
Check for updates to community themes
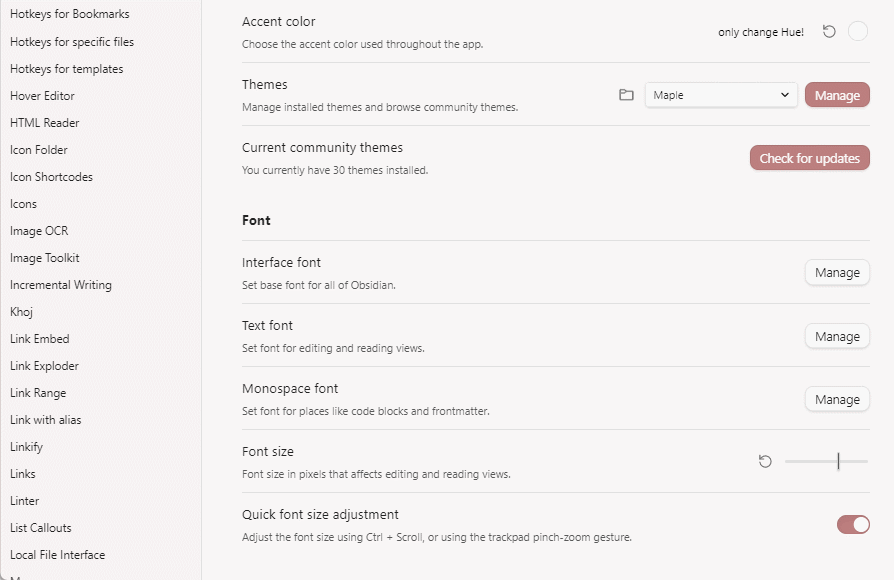click(x=809, y=157)
